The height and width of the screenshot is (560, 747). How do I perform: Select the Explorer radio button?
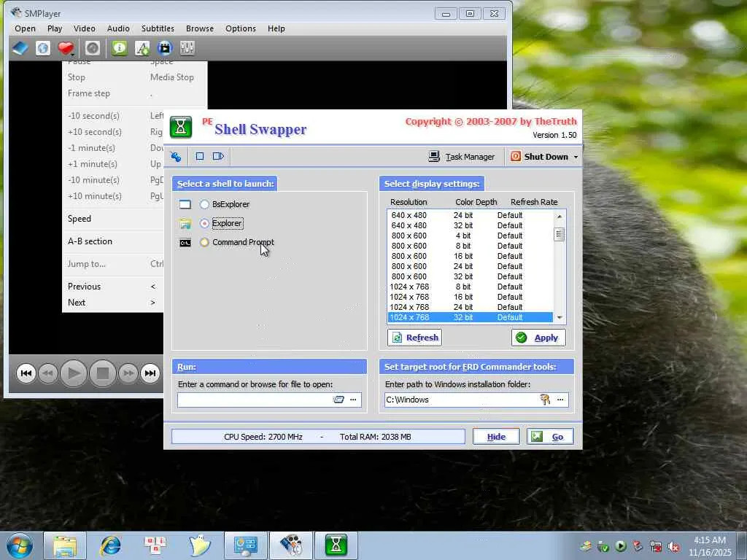pyautogui.click(x=204, y=223)
